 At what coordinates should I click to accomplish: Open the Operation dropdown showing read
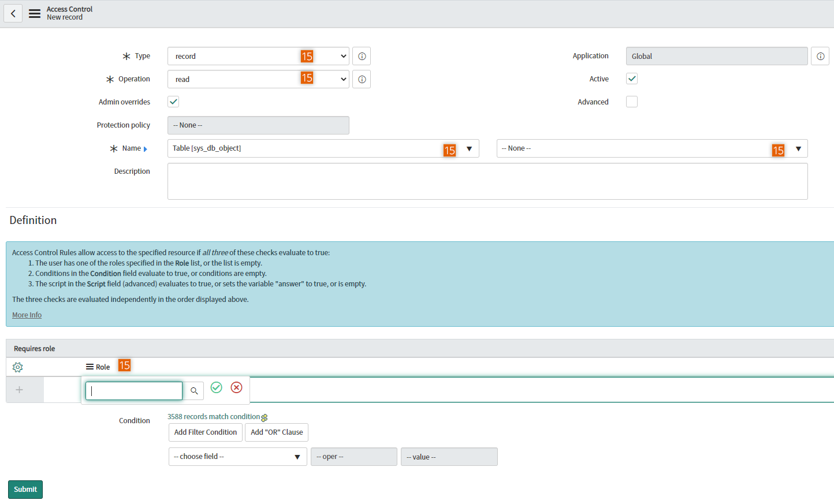(x=258, y=79)
